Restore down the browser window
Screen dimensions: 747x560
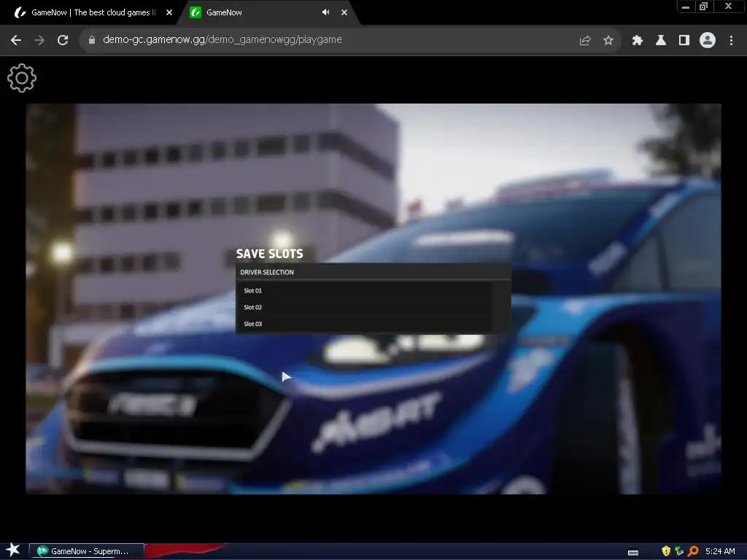[x=703, y=7]
